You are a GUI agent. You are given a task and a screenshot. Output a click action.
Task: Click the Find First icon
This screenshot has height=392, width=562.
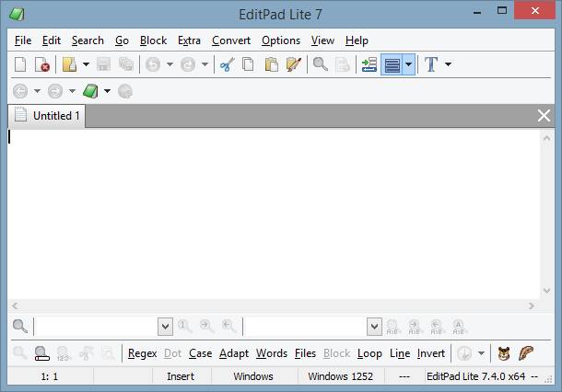[185, 326]
